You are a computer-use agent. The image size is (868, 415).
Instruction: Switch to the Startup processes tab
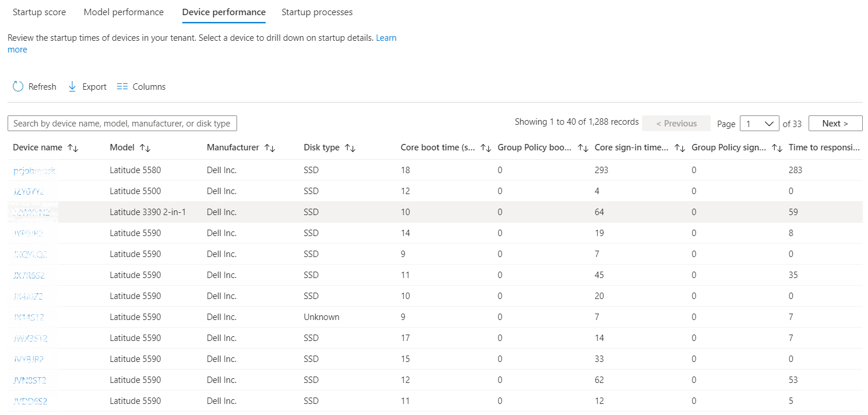(317, 12)
